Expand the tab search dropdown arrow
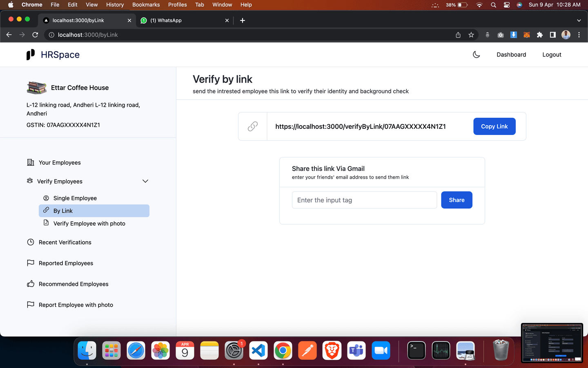Viewport: 588px width, 368px height. tap(579, 20)
